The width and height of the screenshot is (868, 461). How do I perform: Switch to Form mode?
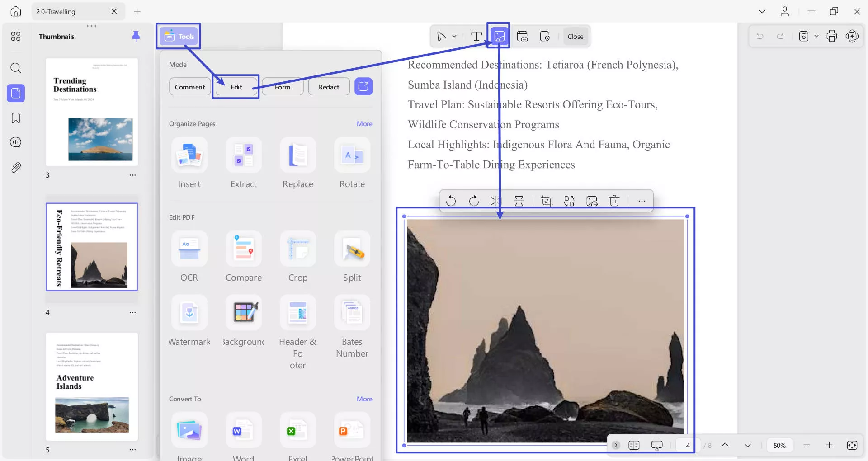283,87
